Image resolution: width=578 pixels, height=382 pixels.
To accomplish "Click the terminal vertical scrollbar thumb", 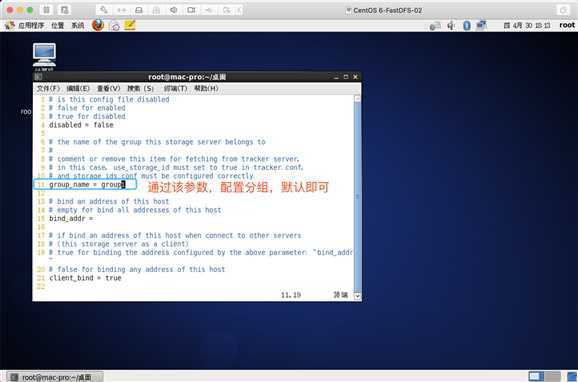I will (357, 197).
